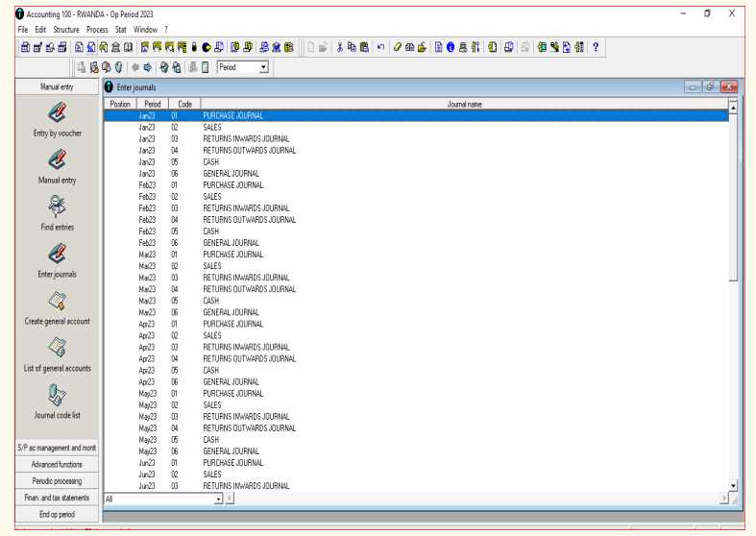Click the Entry by voucher pen icon
This screenshot has height=536, width=756.
pos(57,112)
